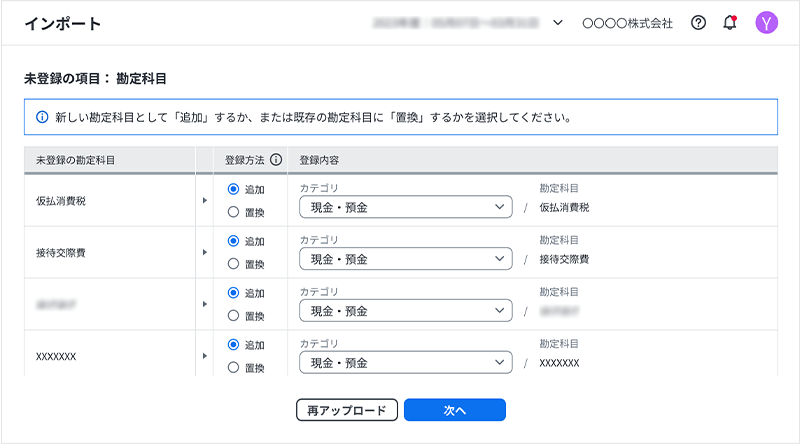
Task: Open category dropdown for 接待交際費
Action: click(x=406, y=259)
